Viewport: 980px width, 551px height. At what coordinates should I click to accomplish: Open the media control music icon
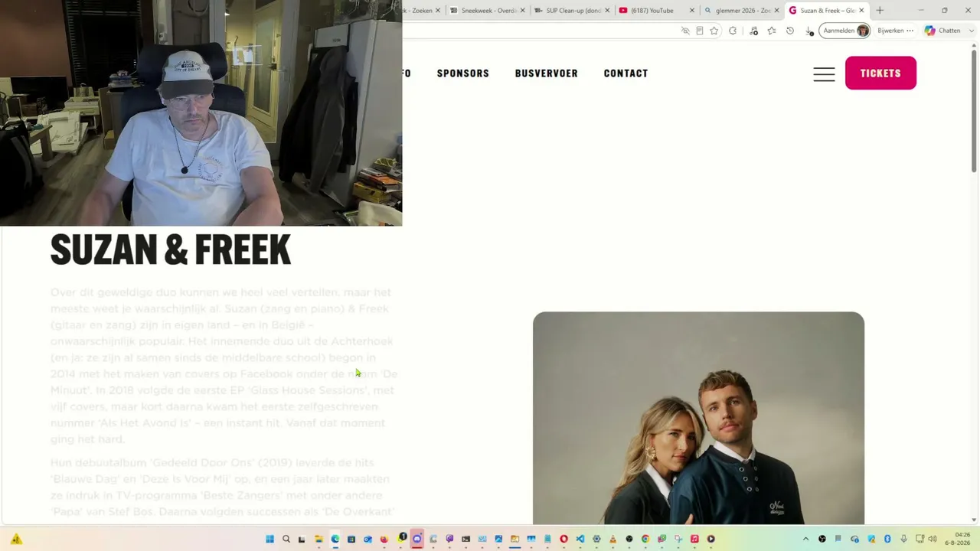754,31
